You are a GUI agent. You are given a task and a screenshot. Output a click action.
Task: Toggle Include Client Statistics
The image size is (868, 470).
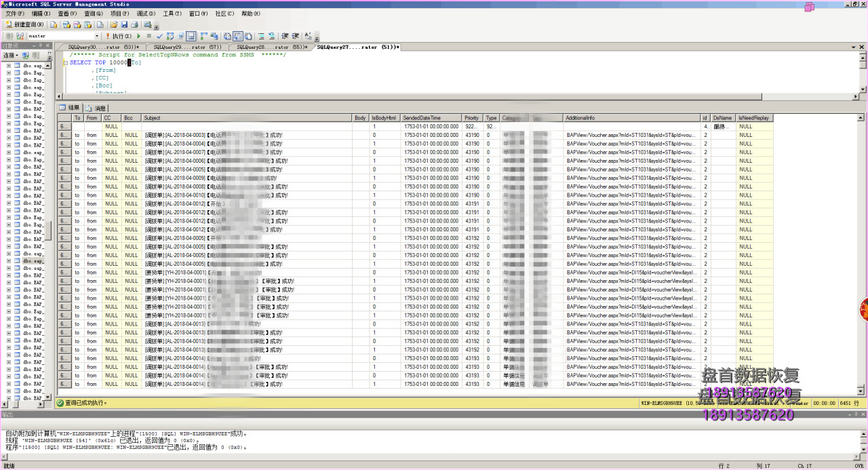coord(214,36)
